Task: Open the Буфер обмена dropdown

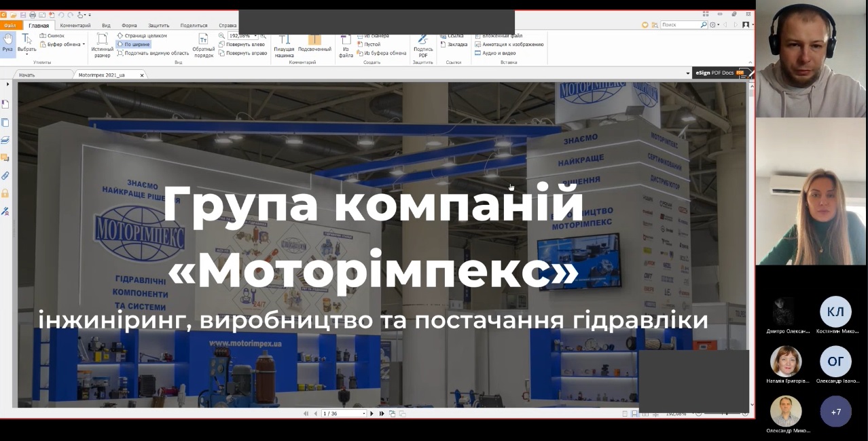Action: [62, 44]
